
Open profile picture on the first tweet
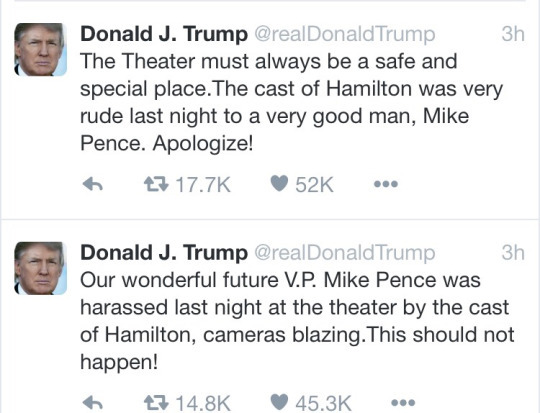(x=41, y=50)
